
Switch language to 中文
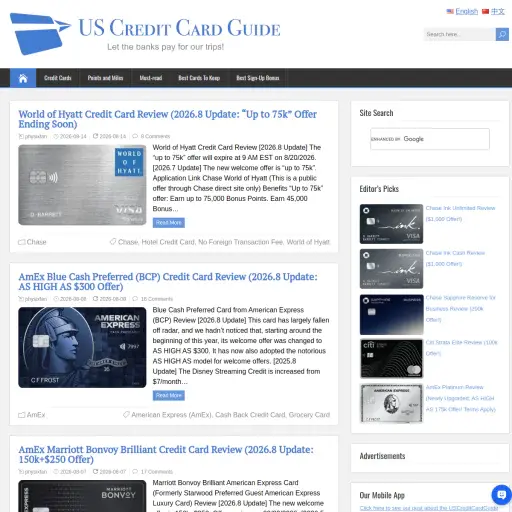[x=497, y=11]
